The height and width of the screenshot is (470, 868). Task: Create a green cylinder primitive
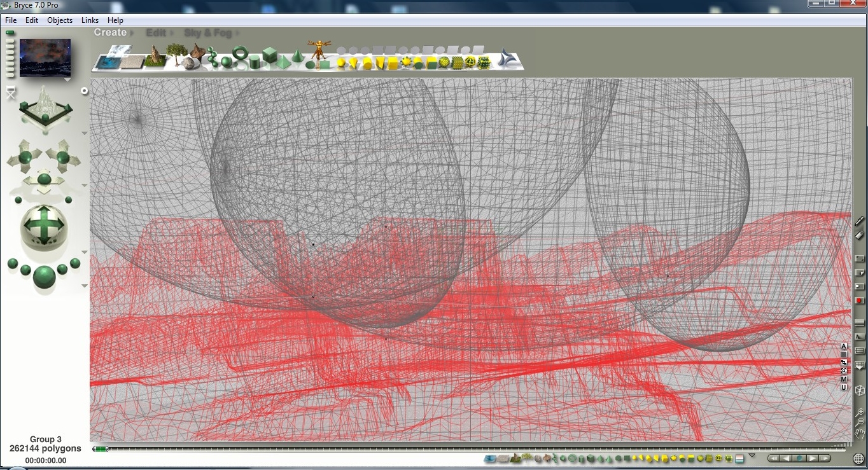(255, 62)
